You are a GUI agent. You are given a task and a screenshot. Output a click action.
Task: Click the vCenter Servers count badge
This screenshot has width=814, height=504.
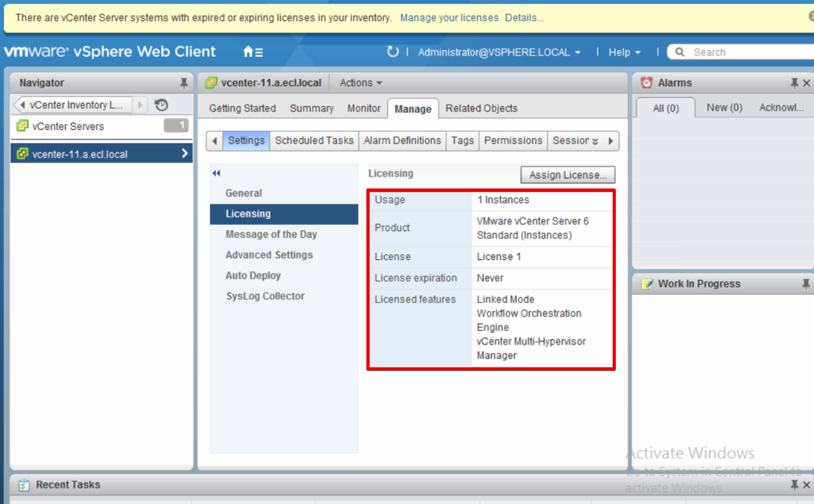click(176, 125)
